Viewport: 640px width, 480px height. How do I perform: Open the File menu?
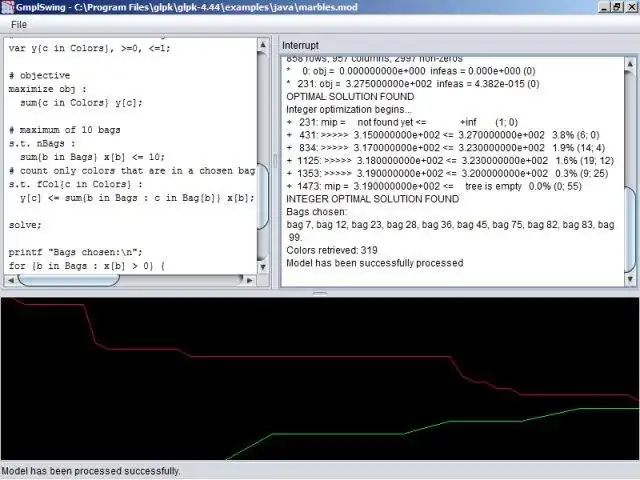pos(19,25)
